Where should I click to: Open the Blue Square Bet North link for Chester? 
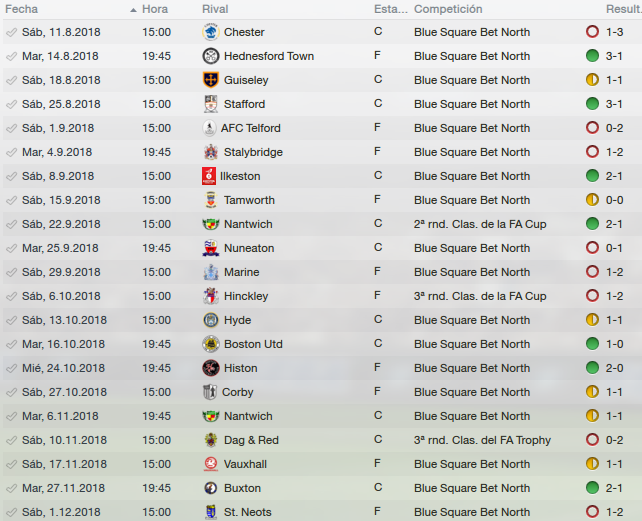click(472, 32)
